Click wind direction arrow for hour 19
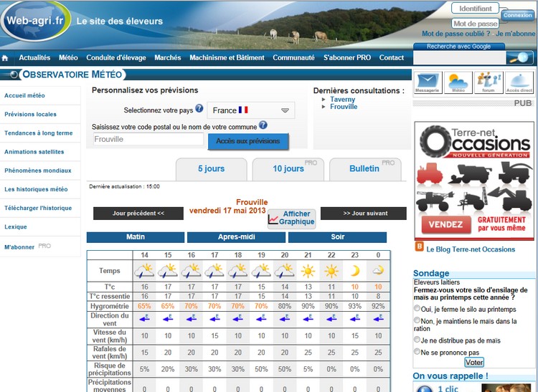Screen dimensions: 538x392 [x=261, y=318]
